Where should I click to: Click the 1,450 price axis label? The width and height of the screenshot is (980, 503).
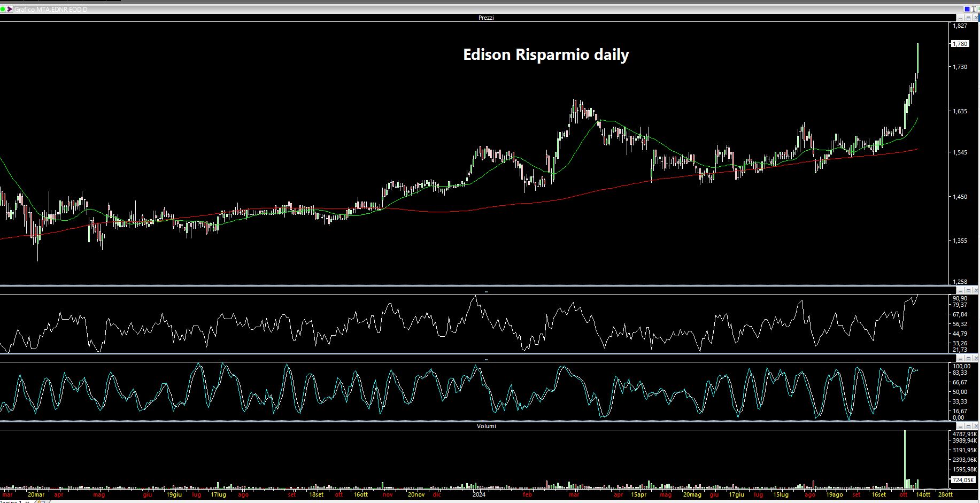[x=960, y=197]
